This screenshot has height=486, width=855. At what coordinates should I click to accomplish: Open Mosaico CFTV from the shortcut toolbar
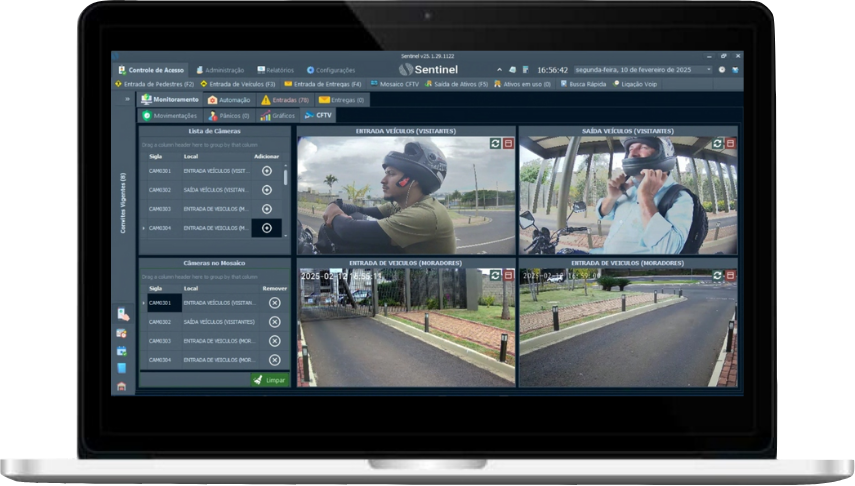pyautogui.click(x=395, y=84)
